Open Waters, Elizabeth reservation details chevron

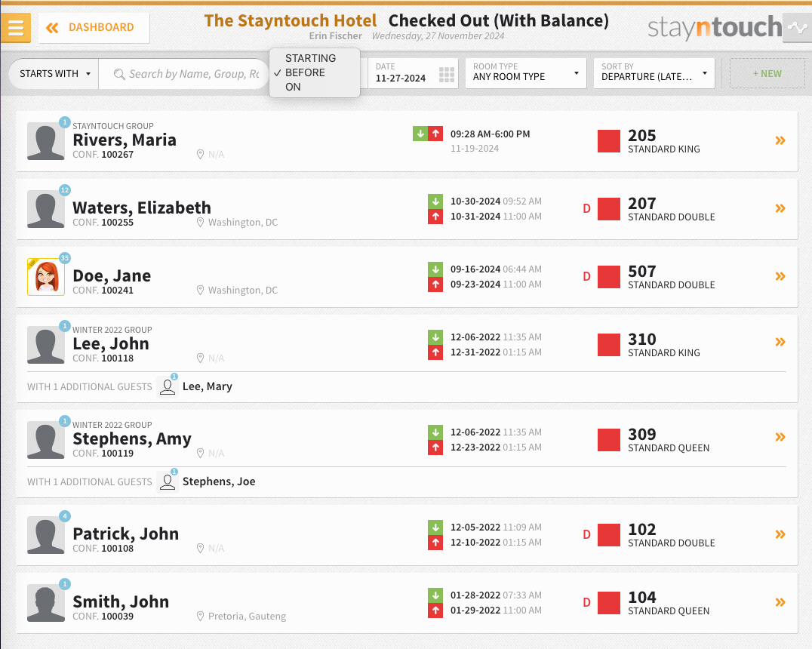(780, 208)
